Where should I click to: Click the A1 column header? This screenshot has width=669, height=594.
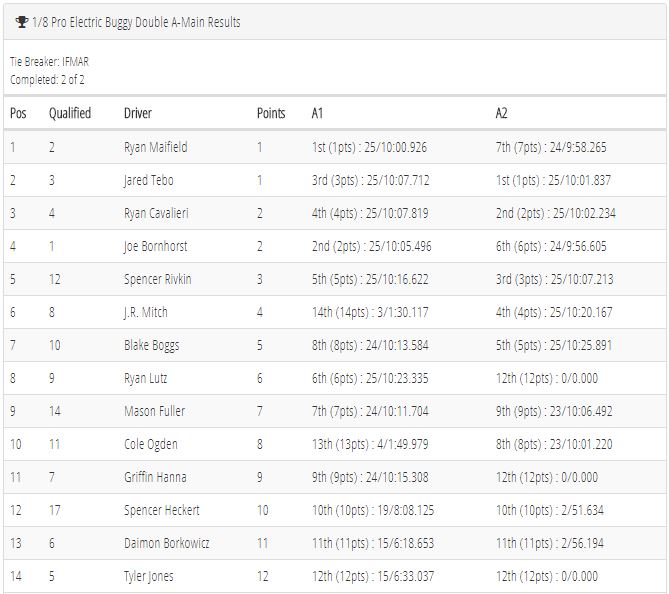tap(317, 114)
